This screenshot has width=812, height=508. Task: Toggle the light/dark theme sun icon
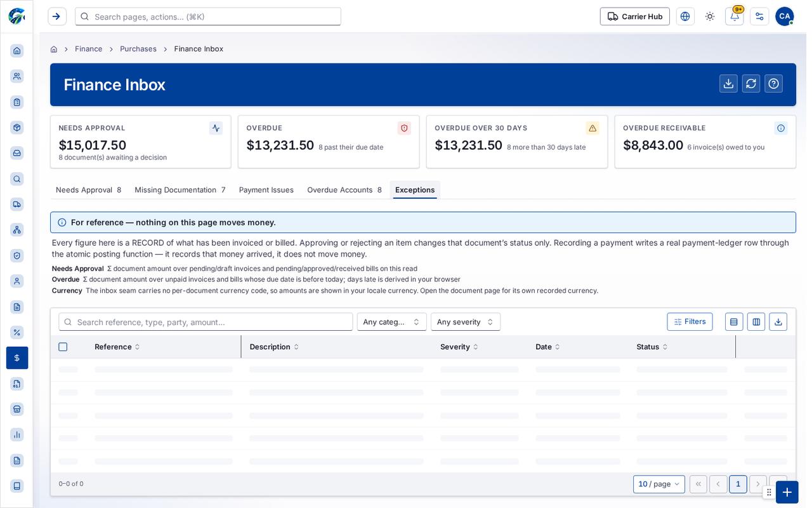(710, 17)
